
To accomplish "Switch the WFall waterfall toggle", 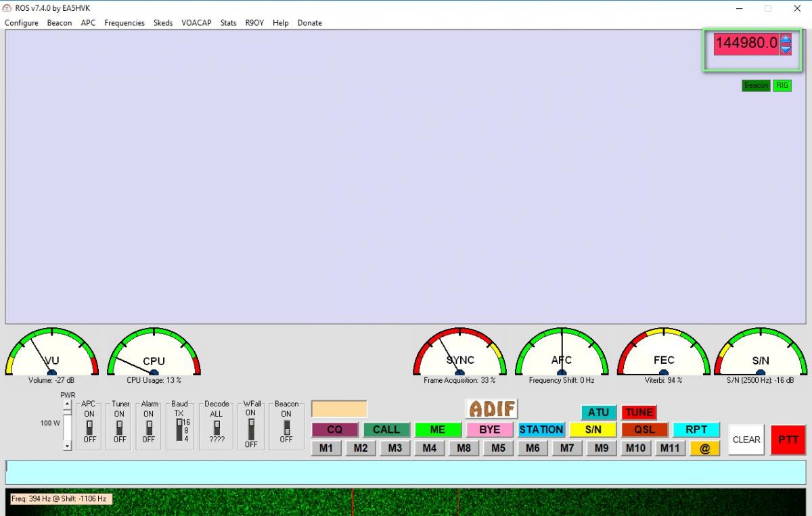I will [251, 428].
